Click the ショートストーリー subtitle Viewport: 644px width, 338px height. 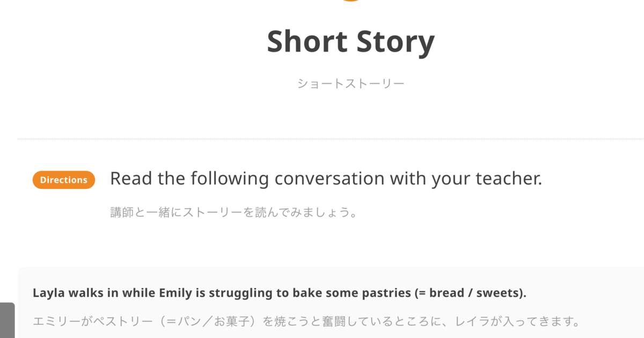click(x=350, y=84)
